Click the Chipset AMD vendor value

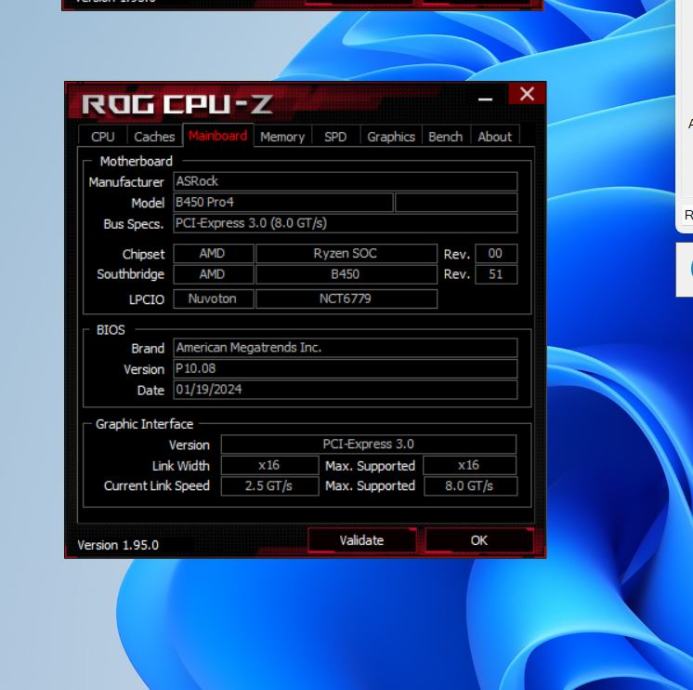click(213, 254)
